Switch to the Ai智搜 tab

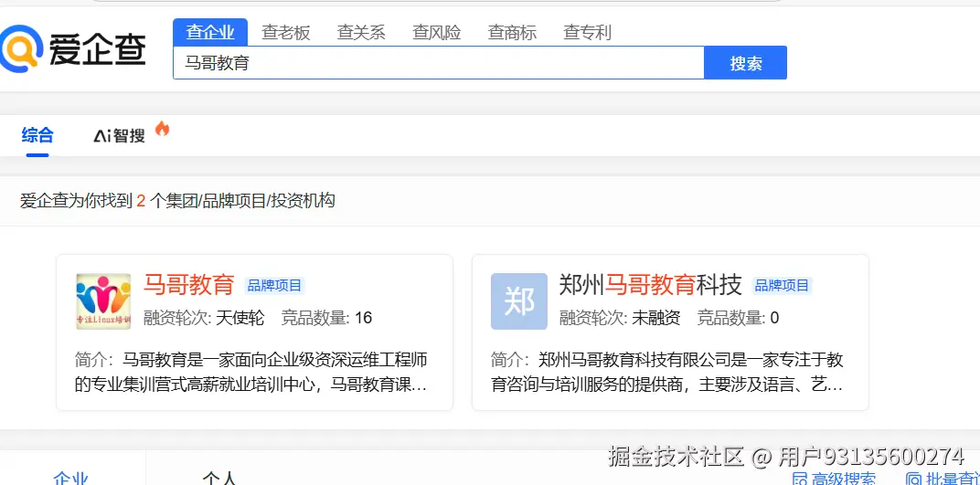(x=120, y=135)
